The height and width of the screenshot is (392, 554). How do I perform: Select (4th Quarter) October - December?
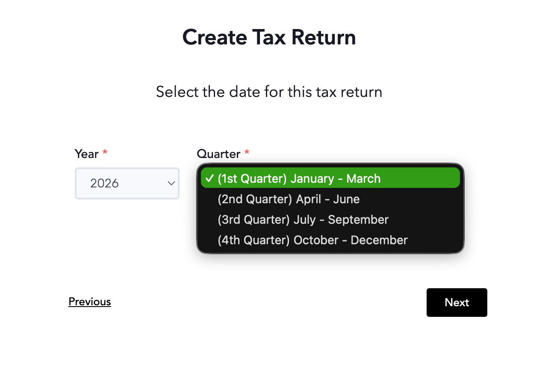330,240
